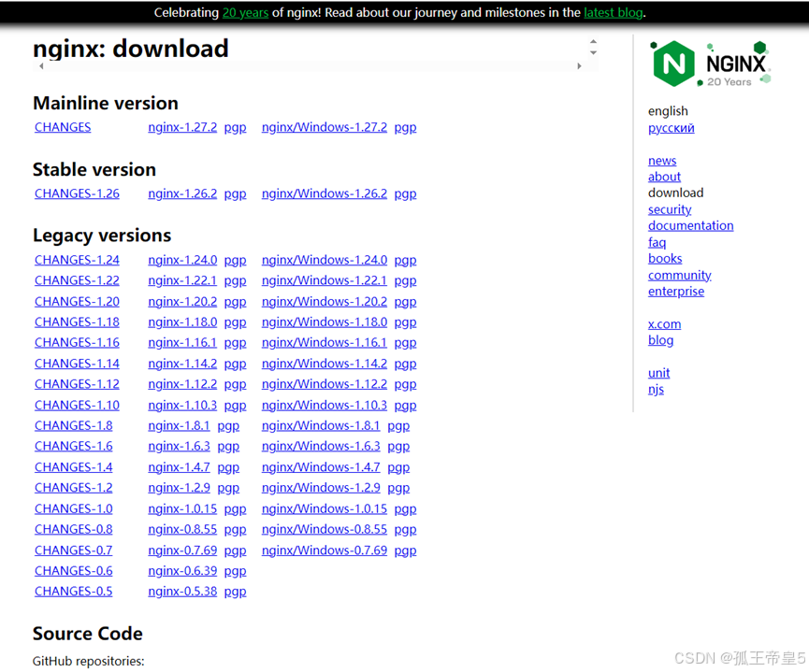Download nginx-1.4.7
809x672 pixels.
[x=179, y=467]
